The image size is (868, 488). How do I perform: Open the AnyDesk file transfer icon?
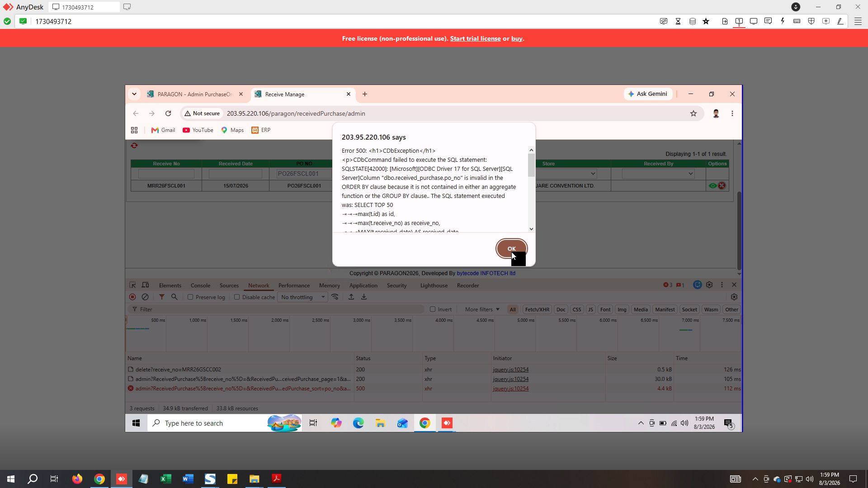pos(725,21)
